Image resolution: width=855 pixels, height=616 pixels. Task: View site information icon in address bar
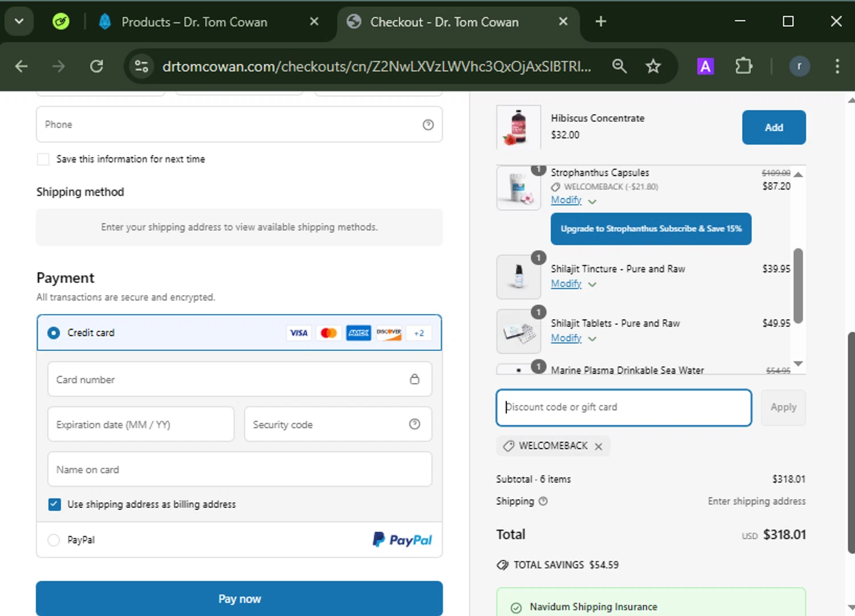[x=142, y=67]
